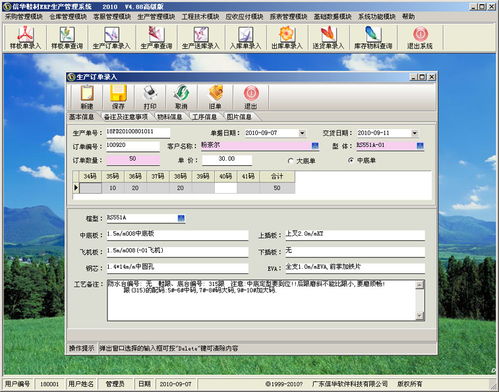This screenshot has height=392, width=499.
Task: Click the 打印 (Print) icon
Action: pos(150,93)
